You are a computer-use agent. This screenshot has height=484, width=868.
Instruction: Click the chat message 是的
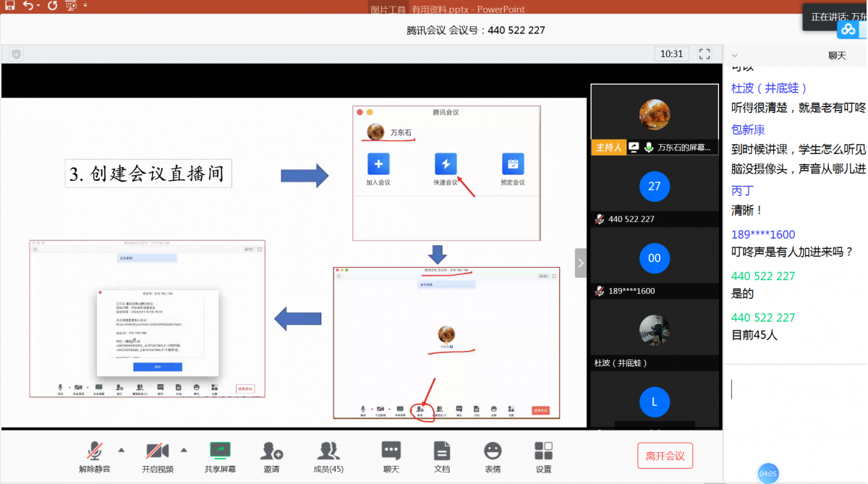742,294
